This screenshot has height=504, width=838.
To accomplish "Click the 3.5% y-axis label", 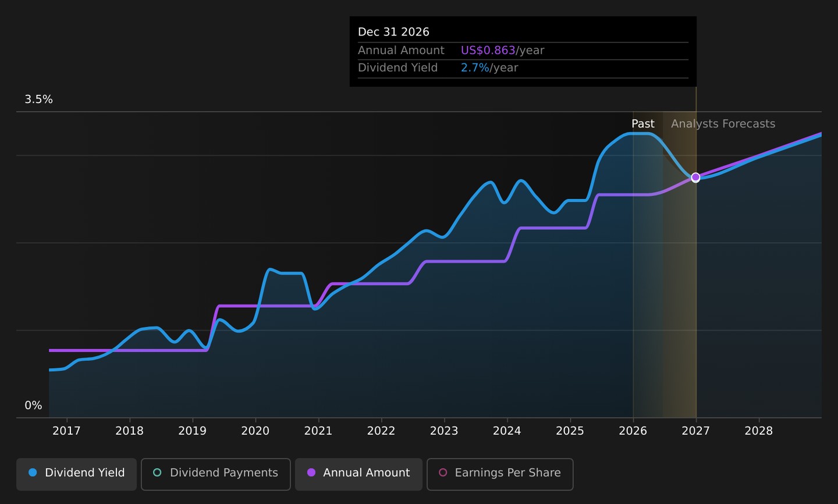I will click(x=38, y=100).
